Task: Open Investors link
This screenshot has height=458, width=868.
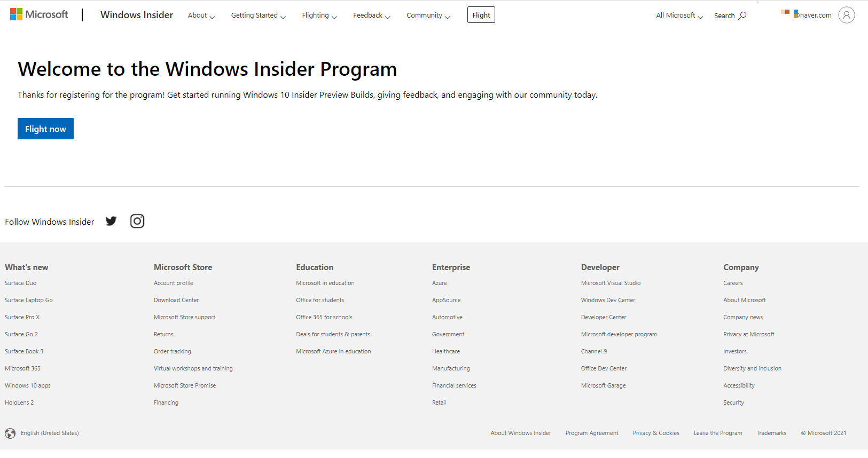Action: point(735,351)
